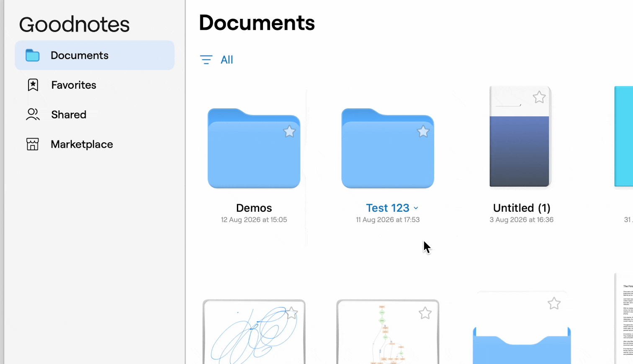Click the Goodnotes app title
The height and width of the screenshot is (364, 633).
pos(75,24)
